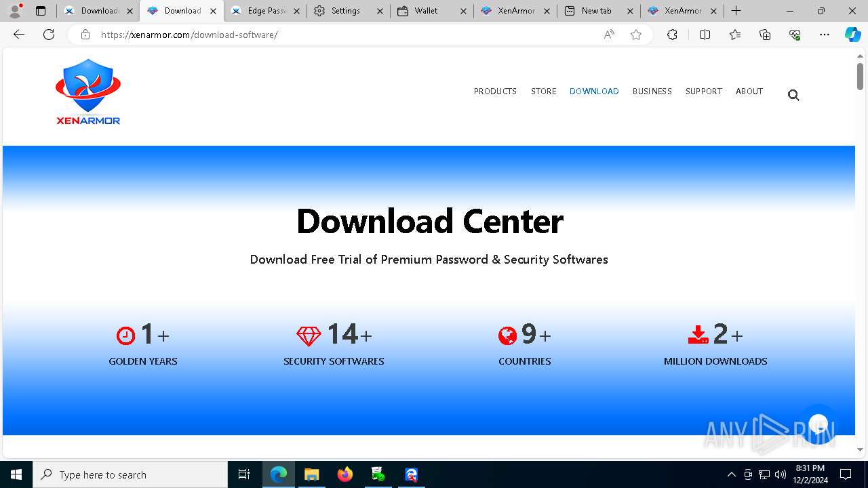Open Task View on taskbar

(x=244, y=474)
